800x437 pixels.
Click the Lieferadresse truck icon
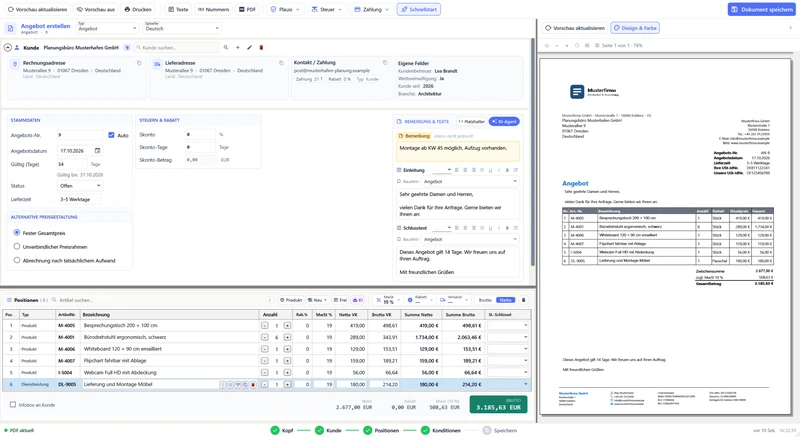[157, 64]
